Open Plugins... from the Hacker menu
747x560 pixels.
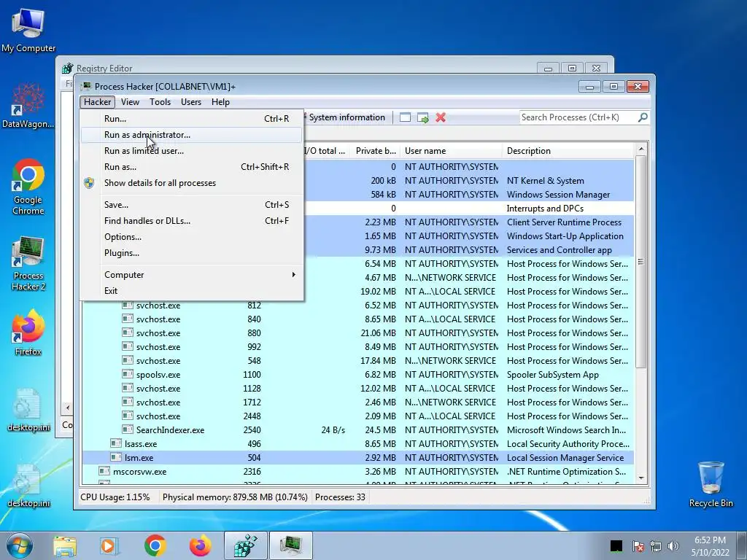pos(192,253)
